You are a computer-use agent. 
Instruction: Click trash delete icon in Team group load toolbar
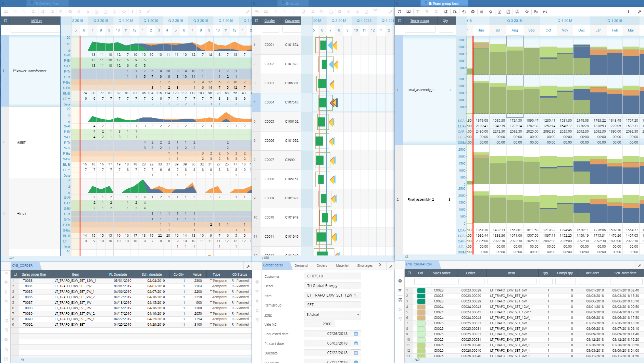(481, 12)
